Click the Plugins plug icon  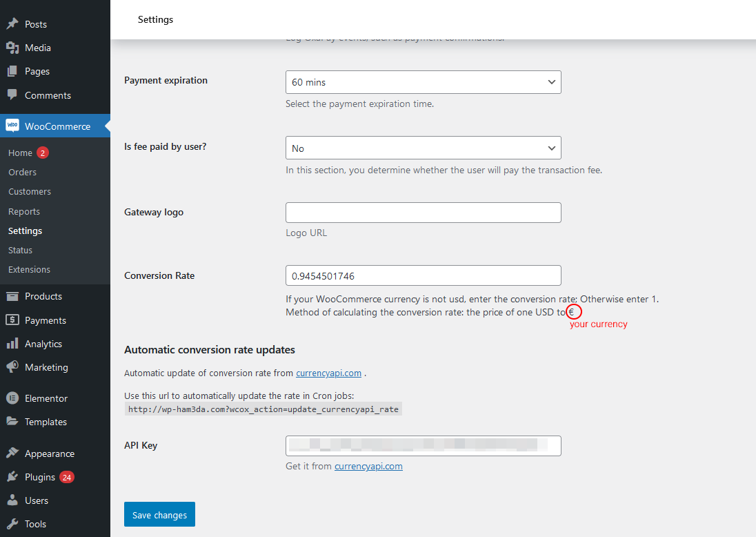[12, 477]
